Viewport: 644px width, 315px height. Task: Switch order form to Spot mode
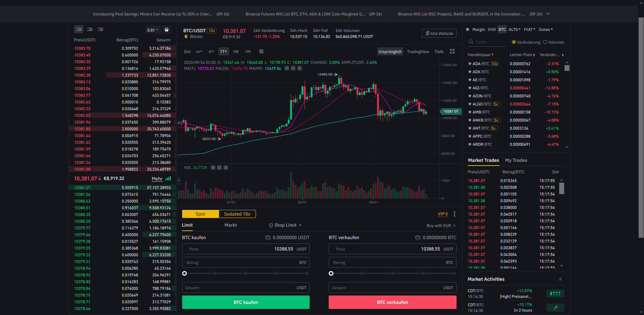coord(201,214)
